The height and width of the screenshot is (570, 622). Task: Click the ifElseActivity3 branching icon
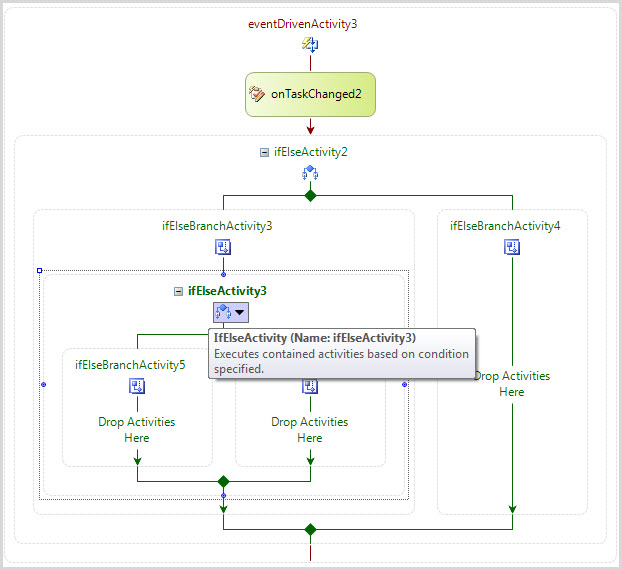223,312
